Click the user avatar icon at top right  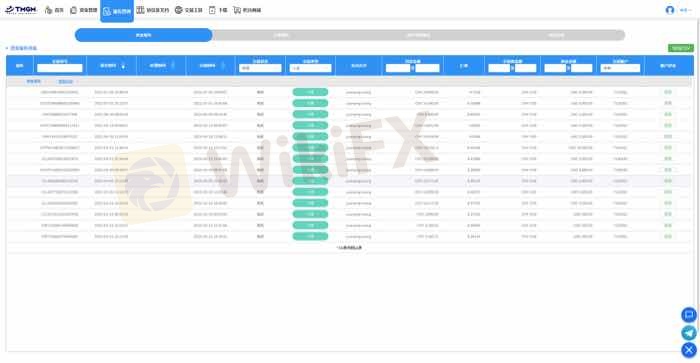[670, 10]
